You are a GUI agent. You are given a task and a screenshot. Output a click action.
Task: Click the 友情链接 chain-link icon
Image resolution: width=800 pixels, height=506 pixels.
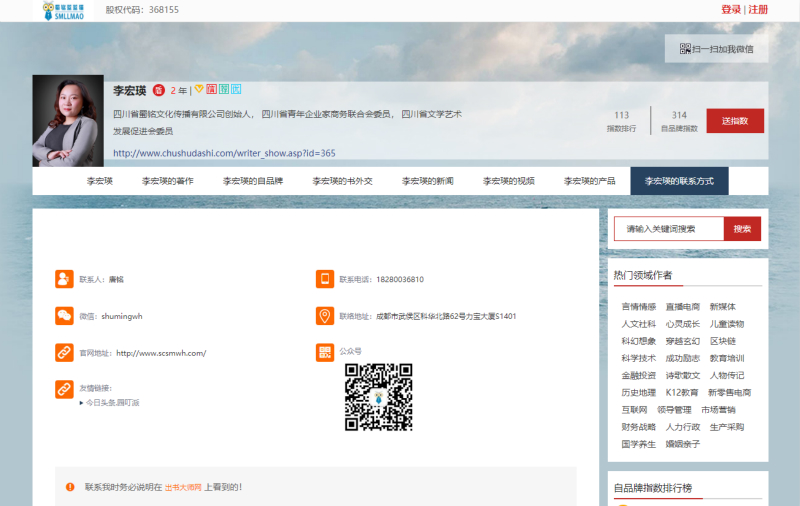click(64, 388)
